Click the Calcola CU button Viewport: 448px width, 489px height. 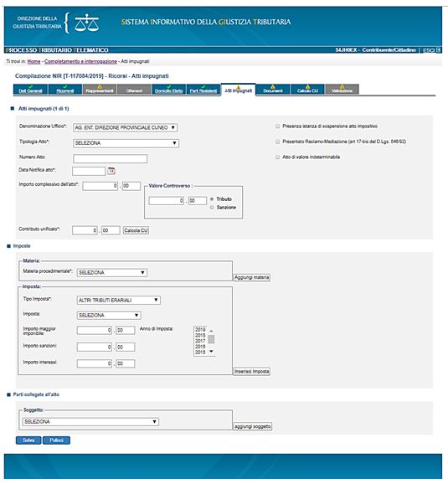click(136, 230)
